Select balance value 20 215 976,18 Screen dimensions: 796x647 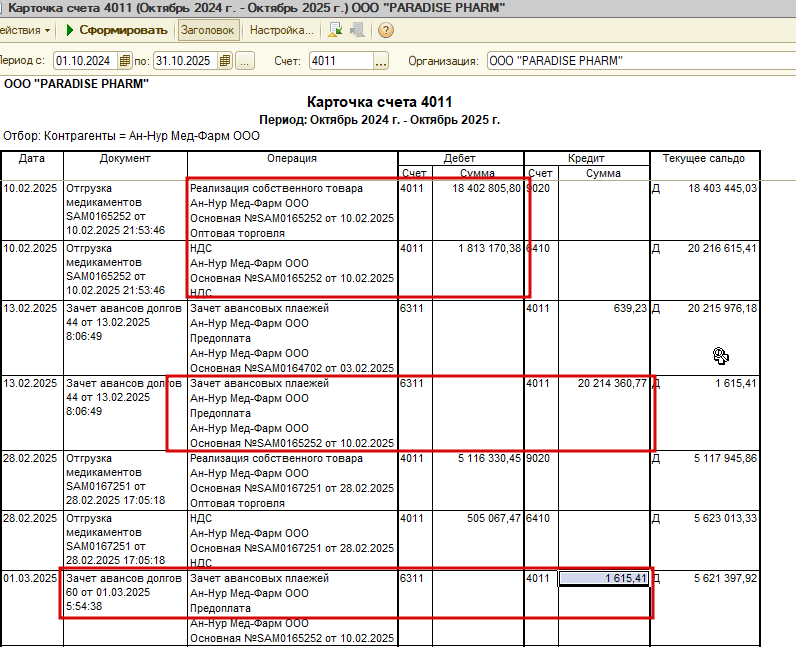tap(722, 308)
